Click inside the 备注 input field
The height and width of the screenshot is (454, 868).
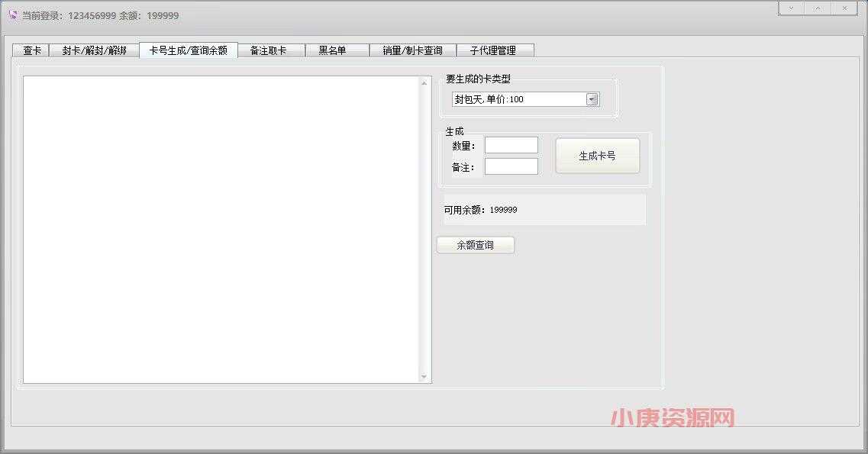click(x=511, y=166)
